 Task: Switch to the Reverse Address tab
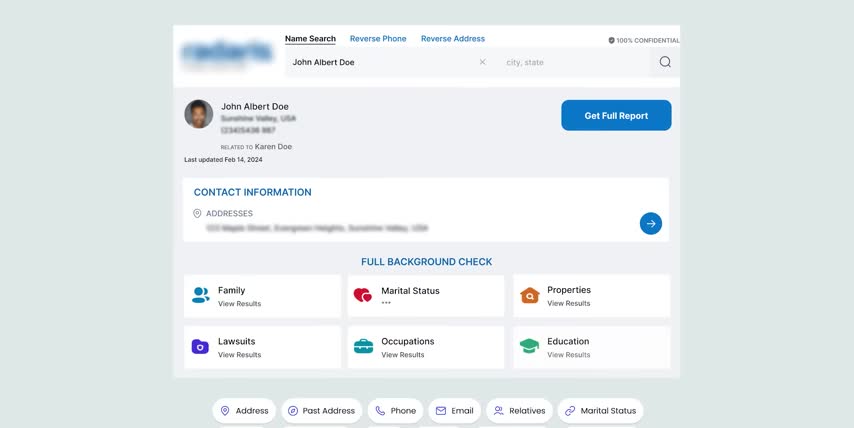click(453, 39)
